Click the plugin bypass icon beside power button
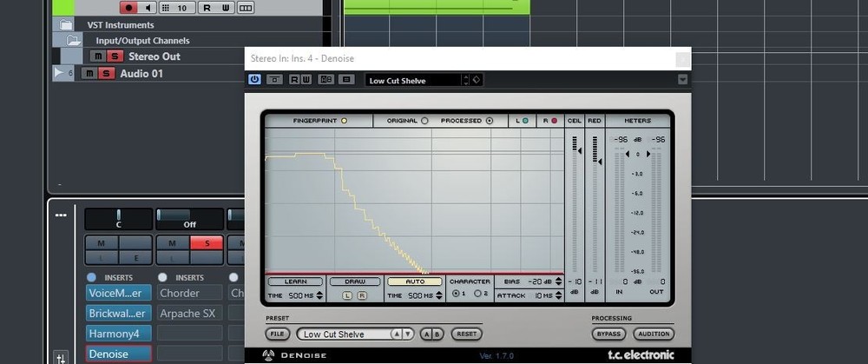The width and height of the screenshot is (868, 364). coord(274,80)
